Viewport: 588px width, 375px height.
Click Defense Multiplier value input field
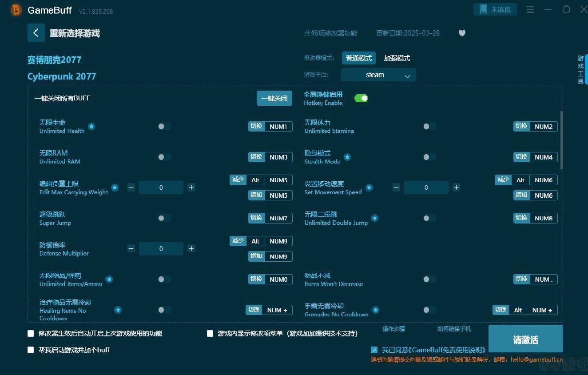pyautogui.click(x=161, y=249)
